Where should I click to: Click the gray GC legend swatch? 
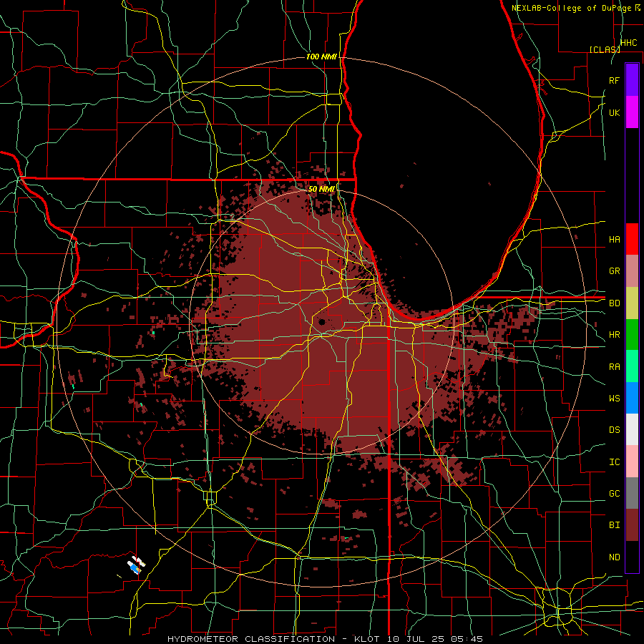pos(632,493)
